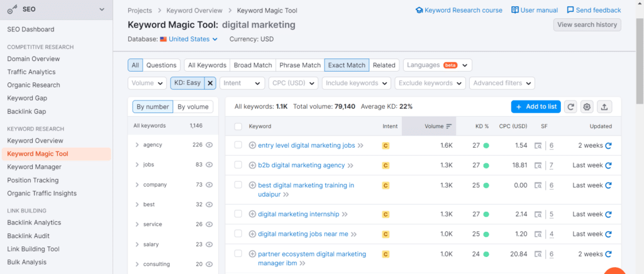Refresh b2b digital marketing agency row
The width and height of the screenshot is (644, 274).
(608, 165)
